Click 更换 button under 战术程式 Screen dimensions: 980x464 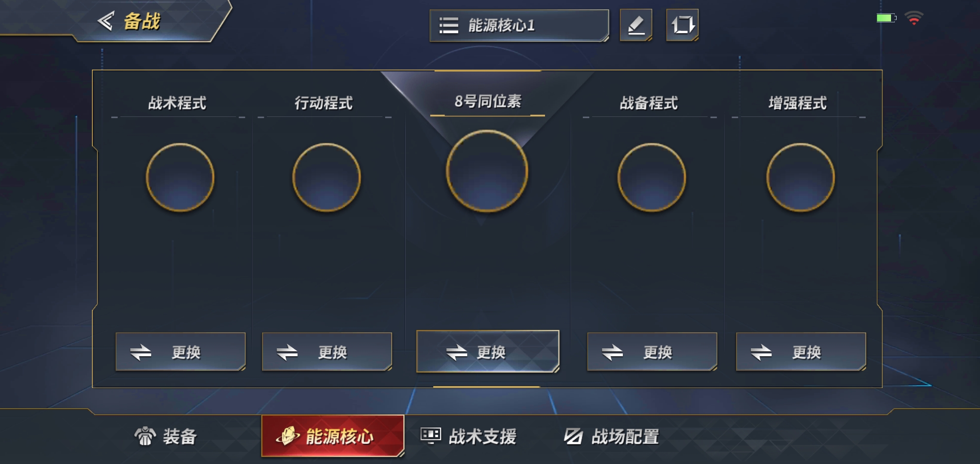pyautogui.click(x=181, y=351)
